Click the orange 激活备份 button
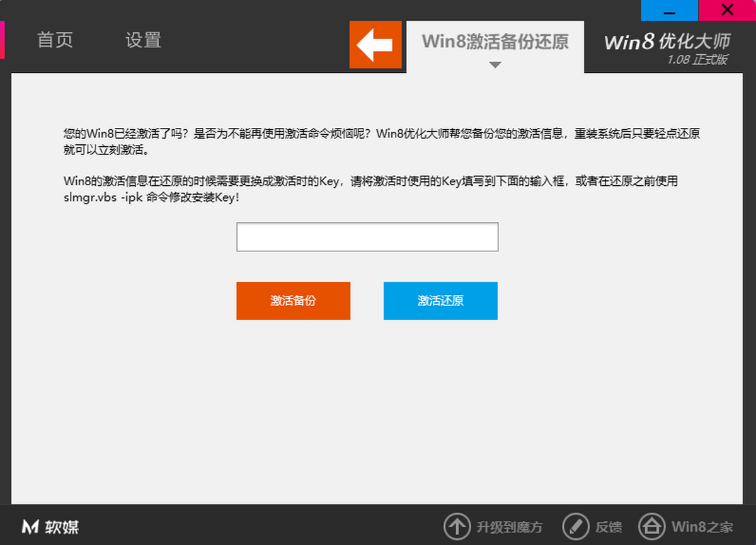 click(293, 301)
